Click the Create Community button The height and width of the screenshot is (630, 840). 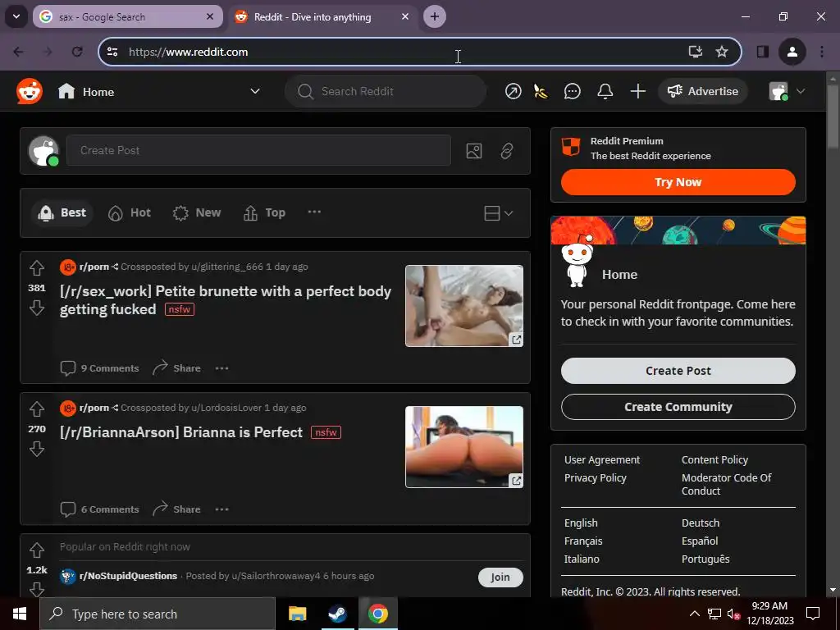click(678, 407)
